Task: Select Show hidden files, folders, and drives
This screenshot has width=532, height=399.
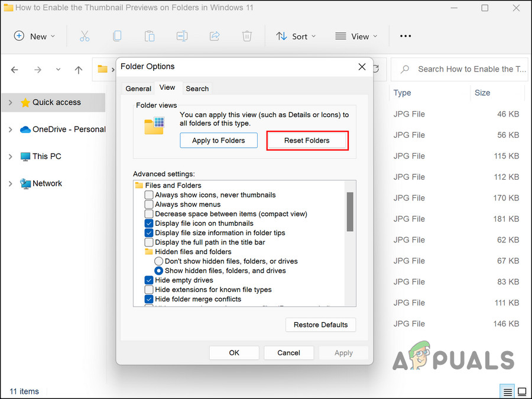Action: pos(158,271)
